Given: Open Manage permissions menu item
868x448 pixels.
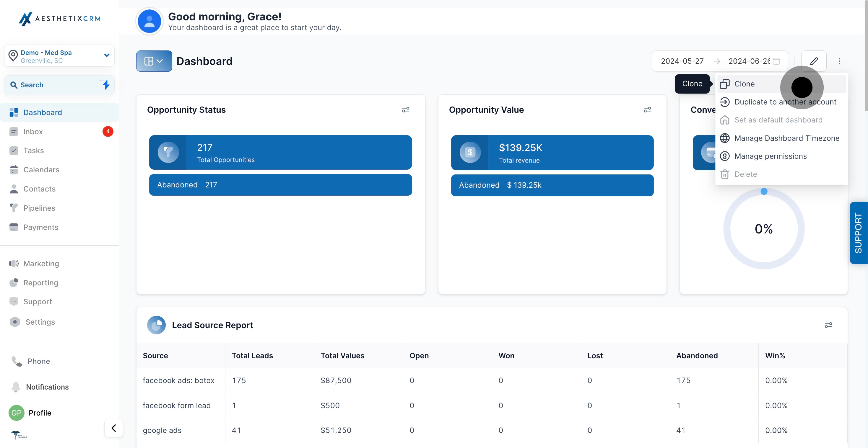Looking at the screenshot, I should [770, 156].
